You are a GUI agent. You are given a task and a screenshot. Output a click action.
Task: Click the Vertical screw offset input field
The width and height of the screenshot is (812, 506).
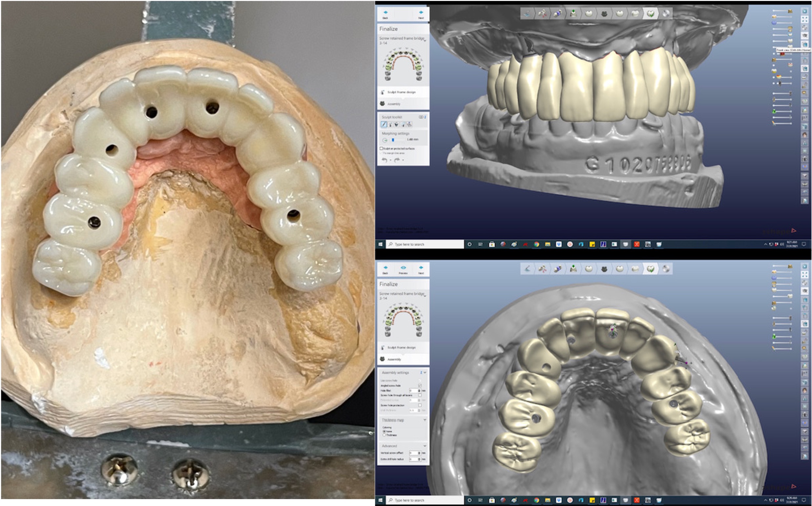click(x=414, y=453)
